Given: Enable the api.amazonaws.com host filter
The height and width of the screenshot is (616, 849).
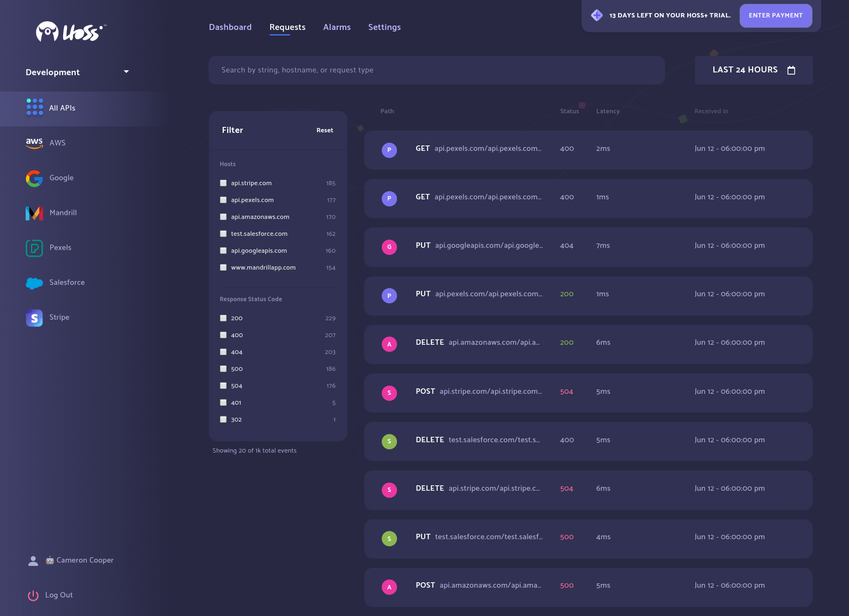Looking at the screenshot, I should tap(223, 217).
